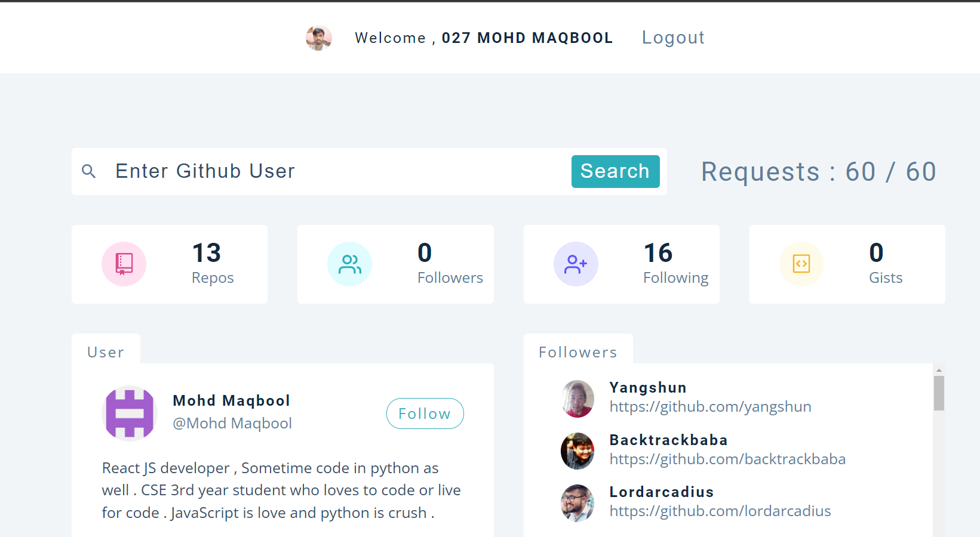This screenshot has height=537, width=980.
Task: Click the header profile avatar picture
Action: [319, 38]
